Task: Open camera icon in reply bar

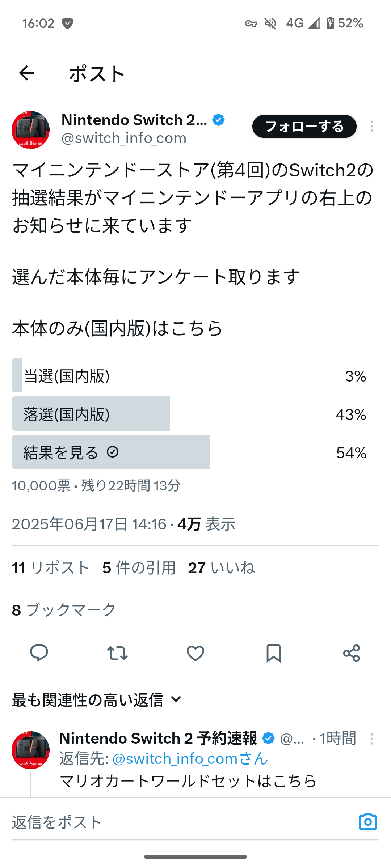Action: point(368,822)
